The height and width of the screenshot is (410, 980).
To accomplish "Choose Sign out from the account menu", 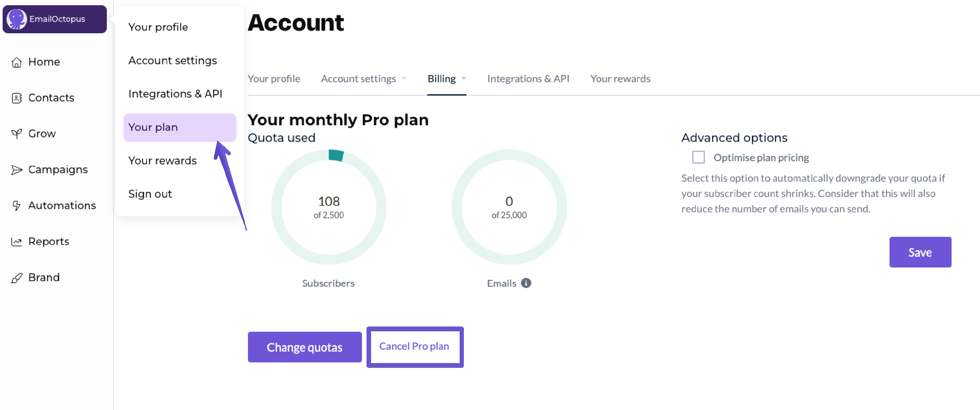I will pyautogui.click(x=150, y=194).
